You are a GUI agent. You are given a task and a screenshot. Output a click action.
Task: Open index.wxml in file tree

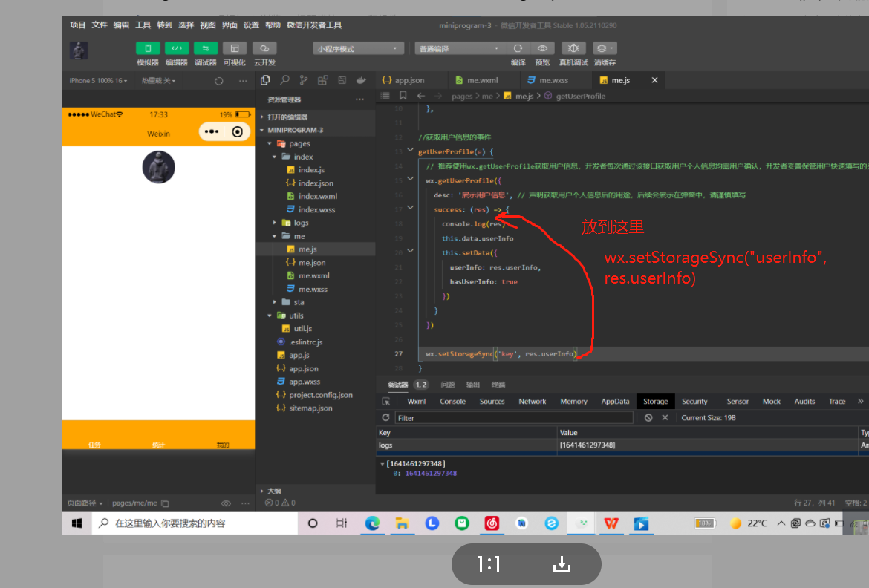click(x=318, y=196)
